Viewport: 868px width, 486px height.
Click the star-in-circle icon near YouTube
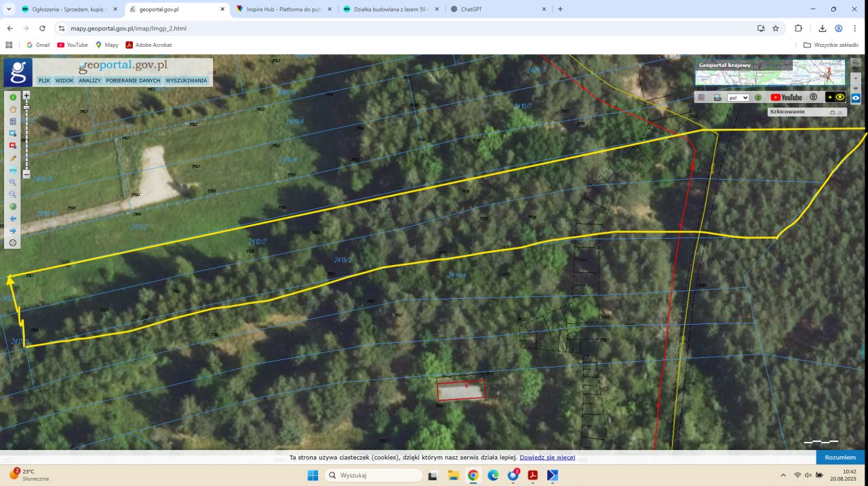point(813,97)
